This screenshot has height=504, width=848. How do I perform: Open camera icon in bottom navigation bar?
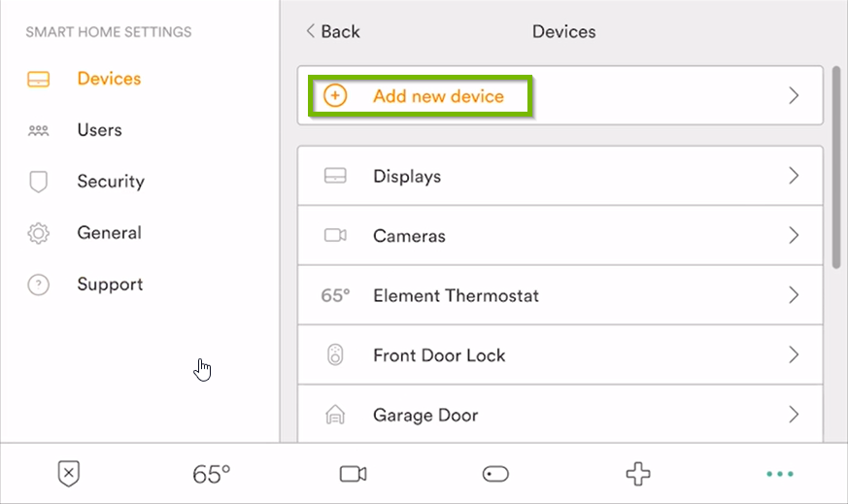click(354, 474)
